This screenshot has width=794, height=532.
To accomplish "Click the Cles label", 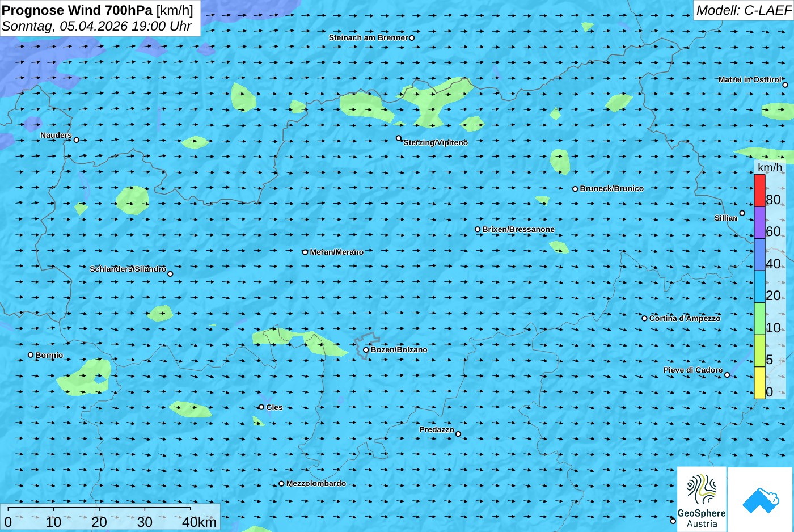I will (274, 407).
